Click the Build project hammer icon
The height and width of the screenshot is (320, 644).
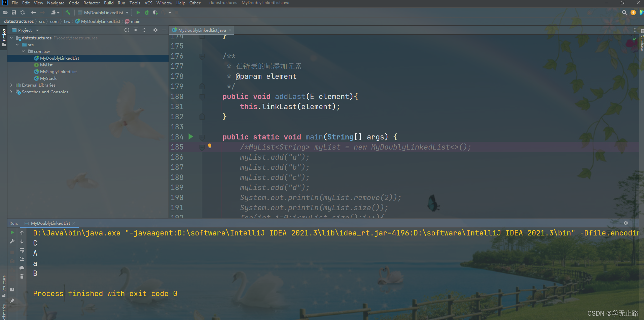[x=68, y=12]
